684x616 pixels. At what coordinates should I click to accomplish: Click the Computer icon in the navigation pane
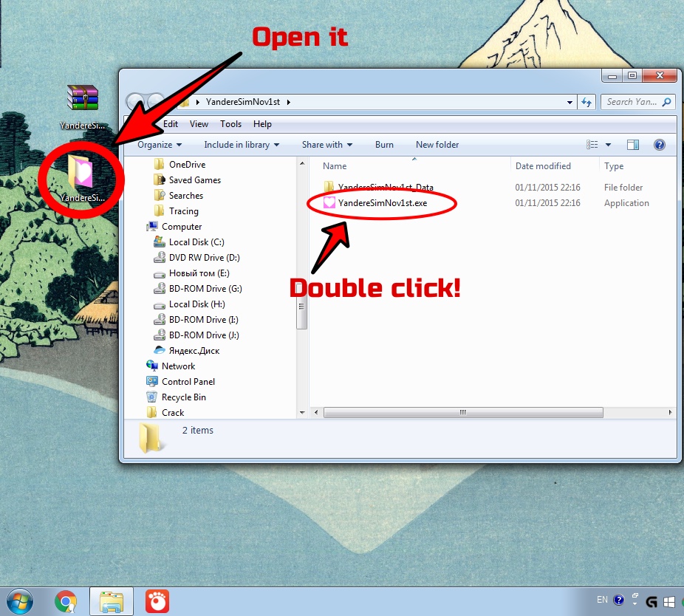click(152, 227)
